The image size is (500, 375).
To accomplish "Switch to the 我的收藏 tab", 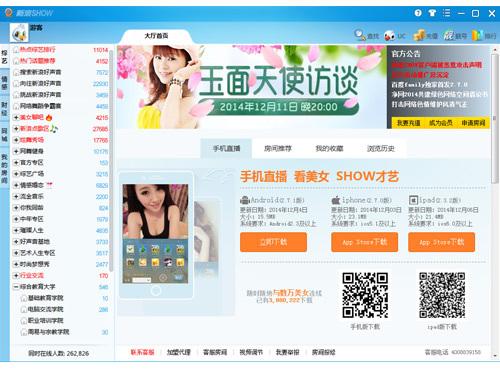I will [329, 149].
